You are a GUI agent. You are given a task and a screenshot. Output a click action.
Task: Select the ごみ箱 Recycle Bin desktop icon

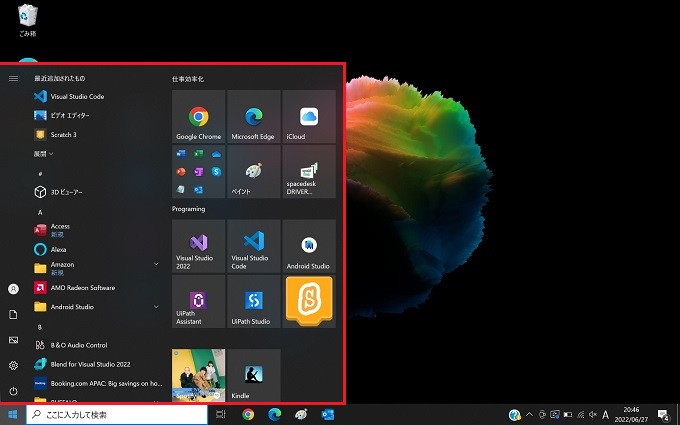coord(28,20)
